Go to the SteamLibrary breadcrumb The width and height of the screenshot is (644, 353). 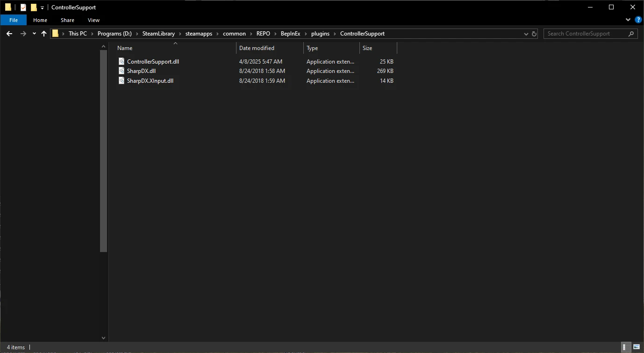[158, 34]
